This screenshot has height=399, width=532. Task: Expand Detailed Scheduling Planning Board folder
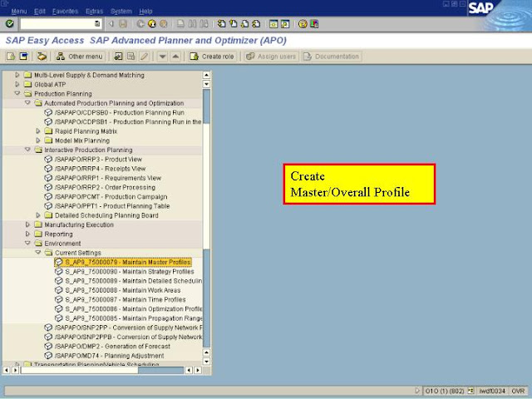tap(38, 214)
